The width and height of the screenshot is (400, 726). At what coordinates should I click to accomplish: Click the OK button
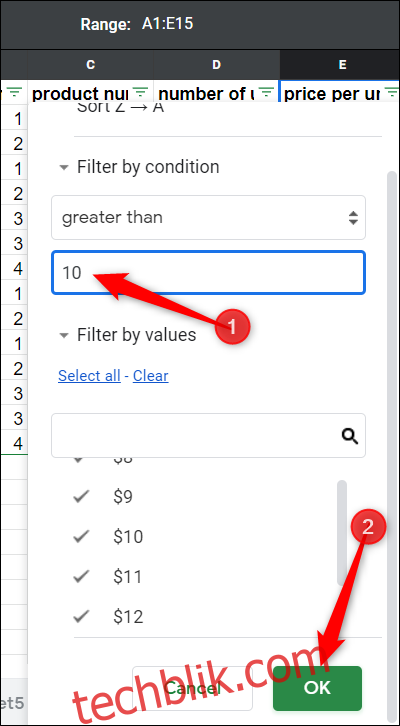(317, 688)
